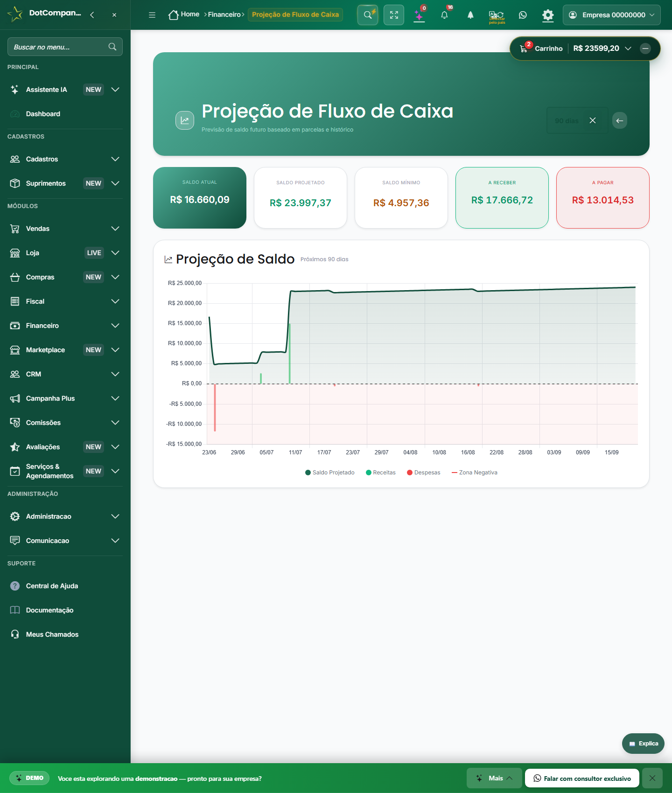Click the Comissões icon in the sidebar

pos(15,423)
